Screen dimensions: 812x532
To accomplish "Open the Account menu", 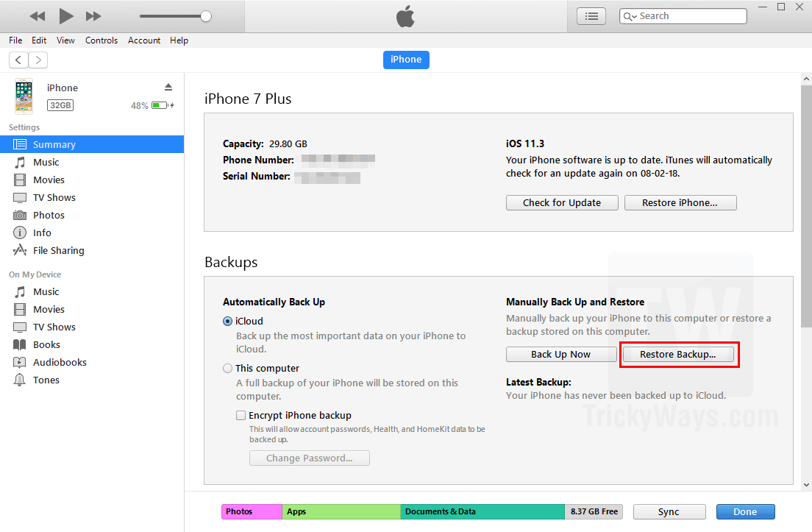I will tap(143, 40).
